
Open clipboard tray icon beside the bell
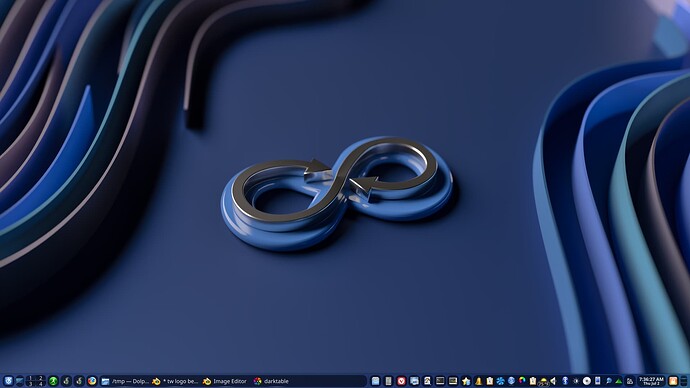pos(490,381)
